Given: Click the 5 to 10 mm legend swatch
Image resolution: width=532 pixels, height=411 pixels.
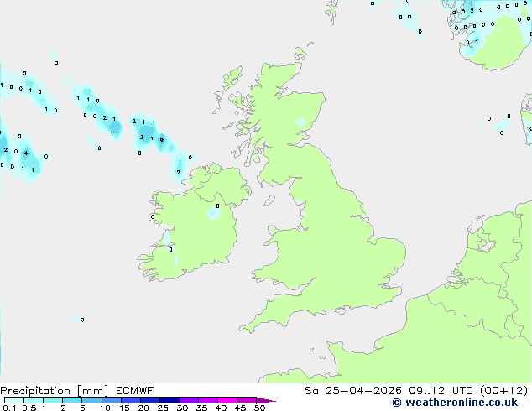Looking at the screenshot, I should pos(91,400).
